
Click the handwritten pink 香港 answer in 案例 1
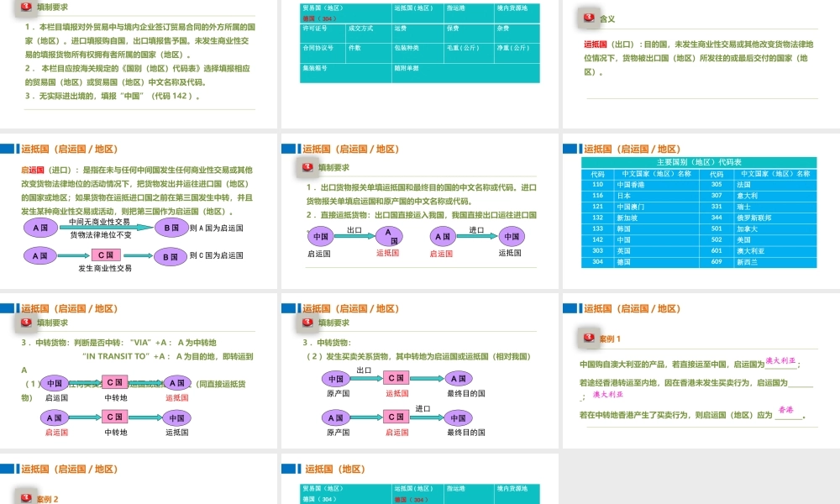pos(786,410)
